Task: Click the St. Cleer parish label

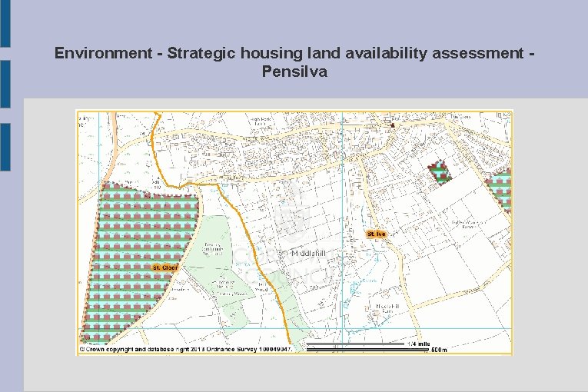Action: click(165, 267)
